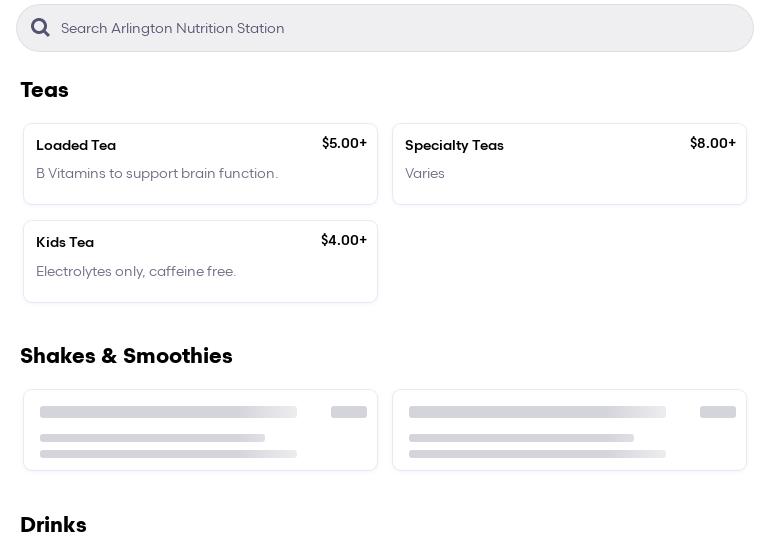Select the Drinks section heading
This screenshot has width=770, height=538.
coord(53,525)
